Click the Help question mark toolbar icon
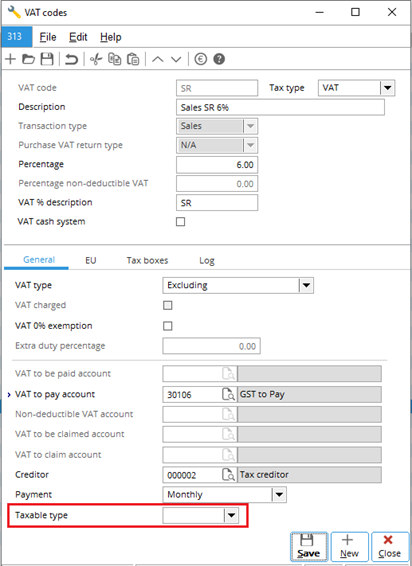Viewport: 412px width, 566px height. [x=219, y=59]
